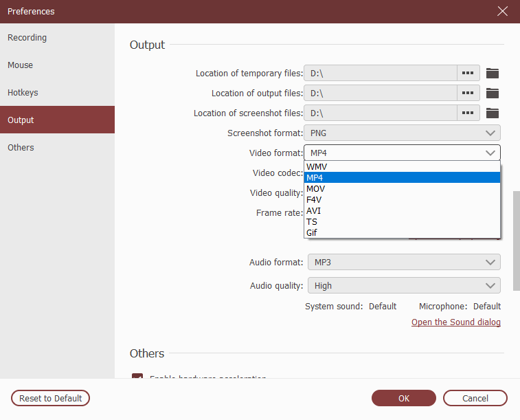Click the temporary files path field
The height and width of the screenshot is (420, 520).
pos(381,73)
